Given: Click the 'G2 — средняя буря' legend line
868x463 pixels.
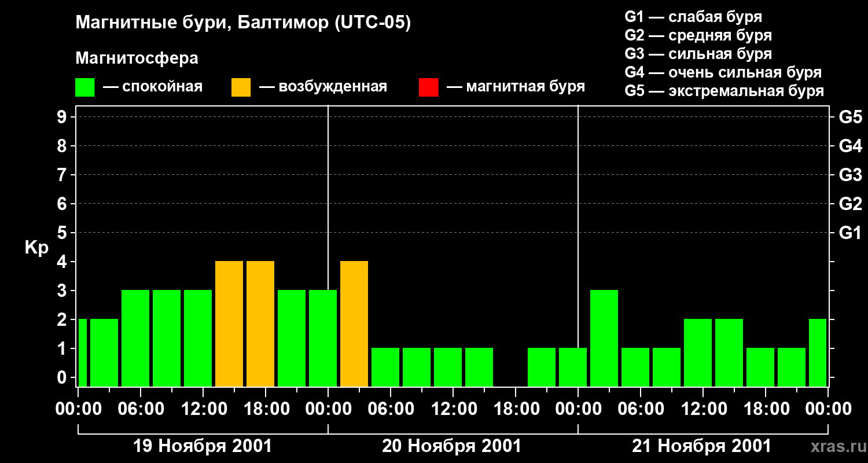Looking at the screenshot, I should (x=698, y=35).
